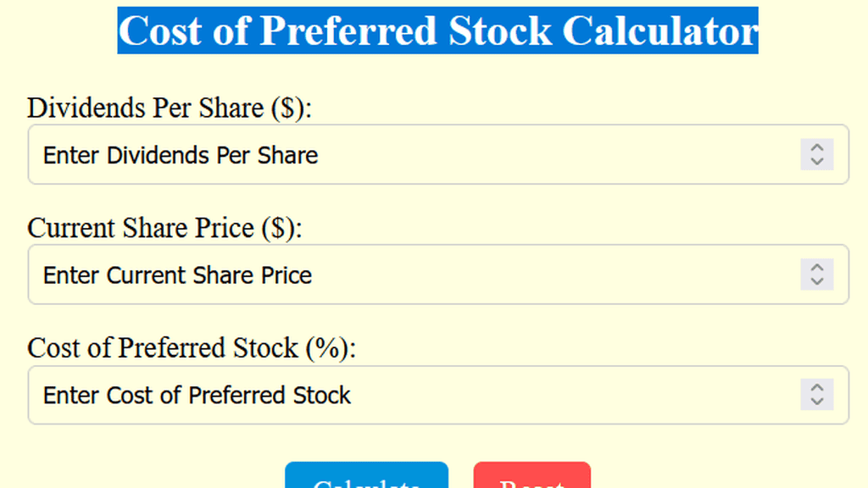Click 'Enter Cost of Preferred Stock' placeholder text
Screen dimensions: 868x488
pyautogui.click(x=197, y=396)
